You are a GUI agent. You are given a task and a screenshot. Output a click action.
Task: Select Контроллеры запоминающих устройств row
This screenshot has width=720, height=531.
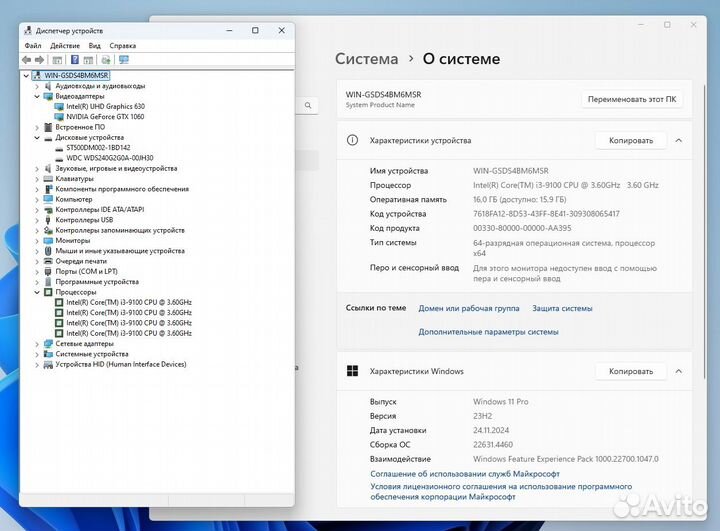120,230
